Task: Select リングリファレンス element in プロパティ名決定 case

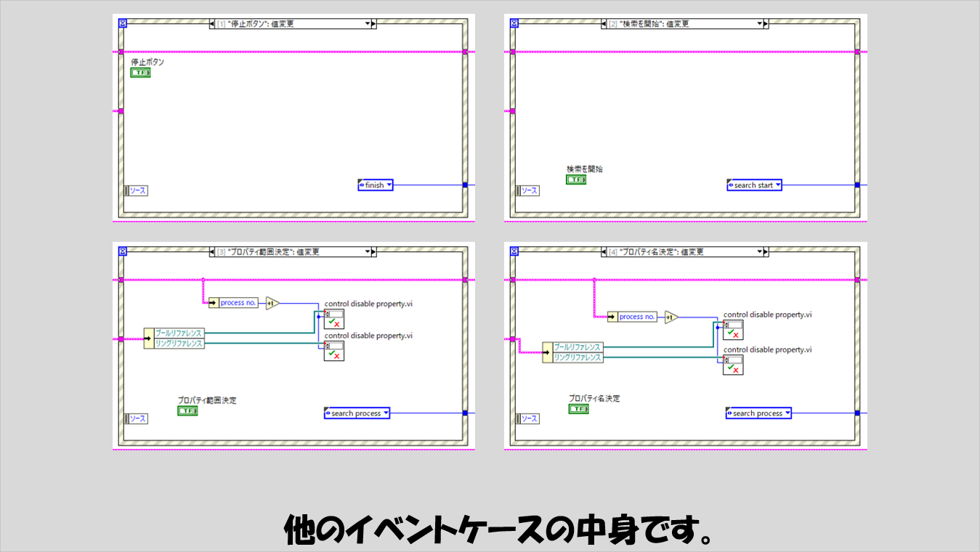Action: (578, 357)
